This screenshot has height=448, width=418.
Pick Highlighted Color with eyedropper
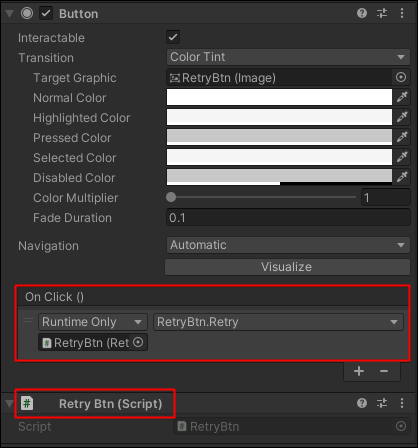point(402,117)
